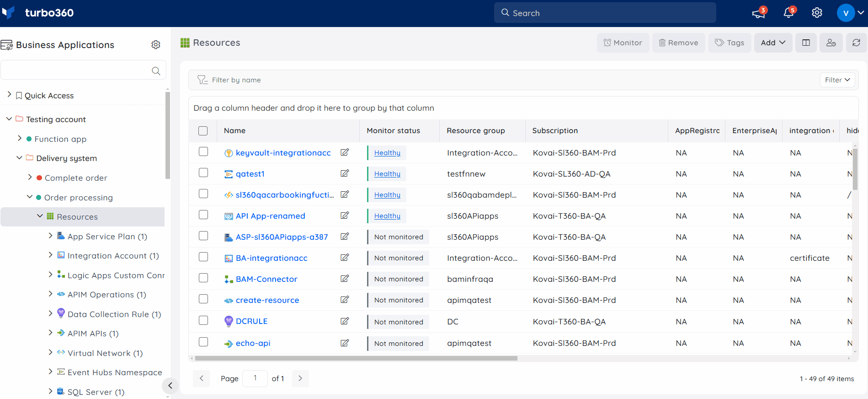Open Business Applications settings gear
The image size is (868, 399).
[156, 44]
